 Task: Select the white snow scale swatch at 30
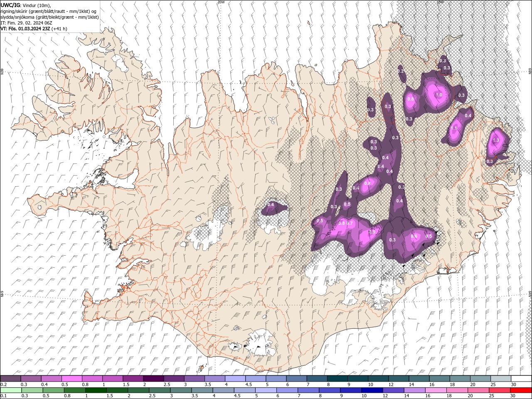pyautogui.click(x=521, y=379)
